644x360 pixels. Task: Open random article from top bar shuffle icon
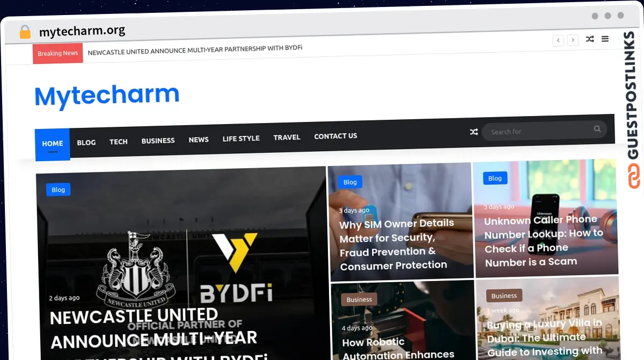[x=590, y=39]
